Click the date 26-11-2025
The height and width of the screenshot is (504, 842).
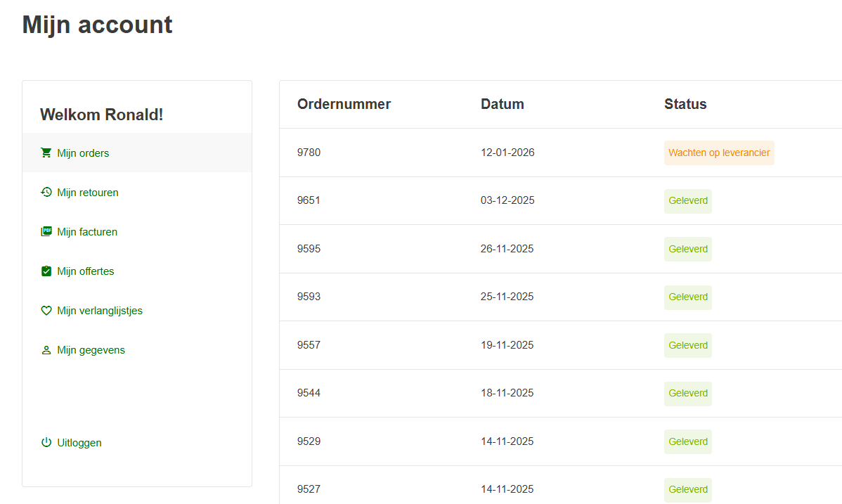(x=507, y=249)
